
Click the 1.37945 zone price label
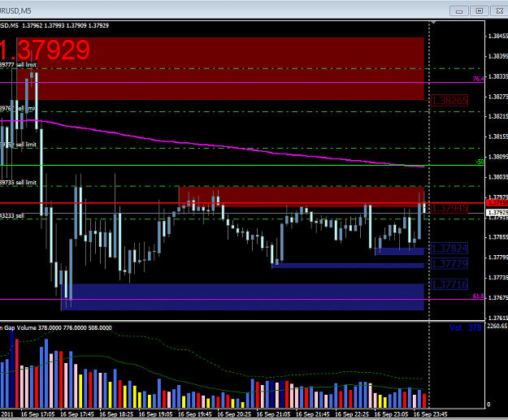(x=449, y=208)
